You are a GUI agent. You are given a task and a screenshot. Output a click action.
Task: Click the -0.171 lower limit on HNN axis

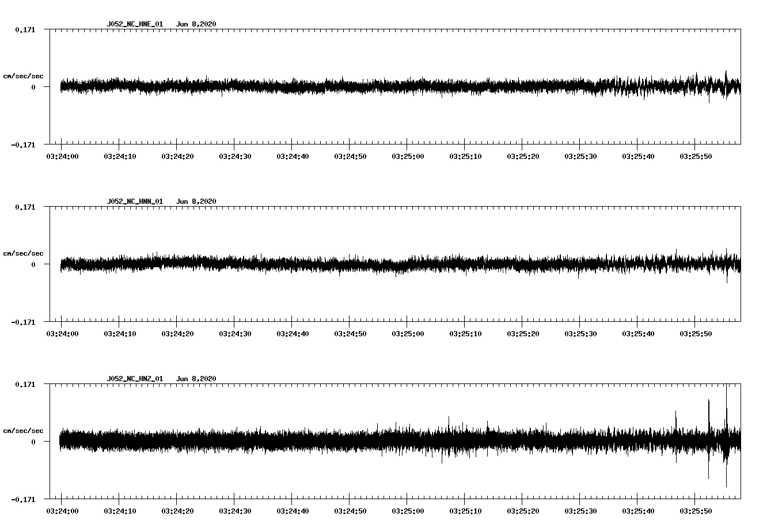[x=23, y=322]
